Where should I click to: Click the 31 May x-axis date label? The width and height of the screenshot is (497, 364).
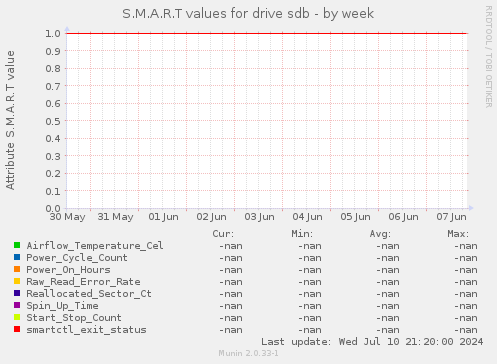pyautogui.click(x=115, y=217)
